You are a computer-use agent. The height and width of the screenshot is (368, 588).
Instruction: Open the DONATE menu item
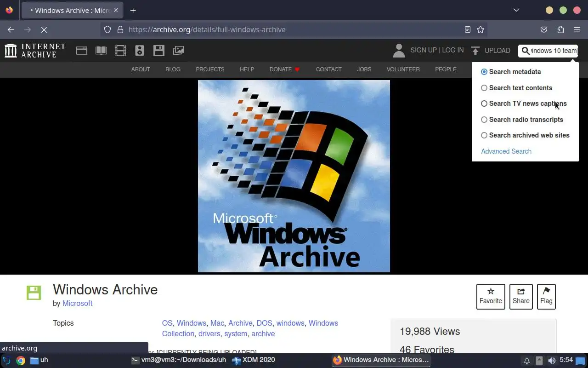[284, 69]
